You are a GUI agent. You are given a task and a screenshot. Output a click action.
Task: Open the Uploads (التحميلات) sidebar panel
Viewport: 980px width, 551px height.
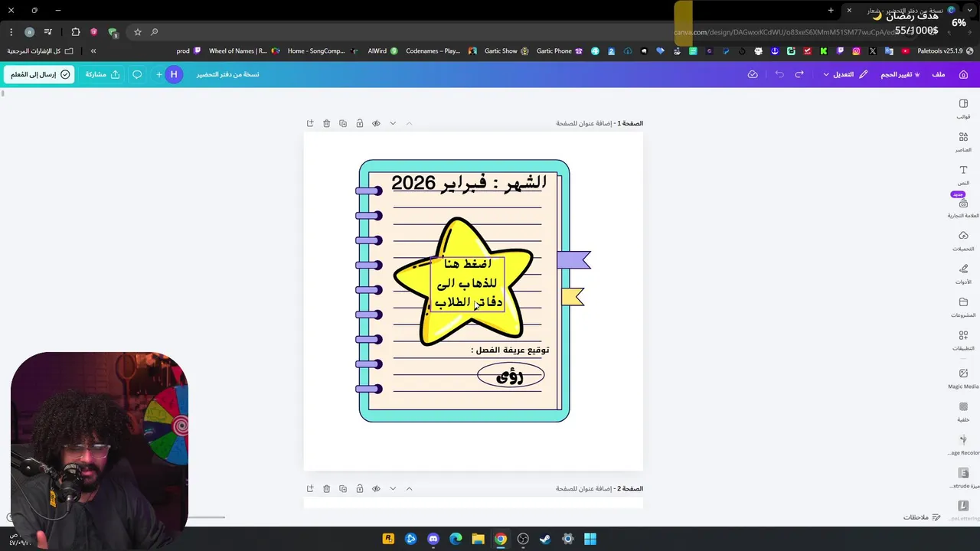(963, 241)
